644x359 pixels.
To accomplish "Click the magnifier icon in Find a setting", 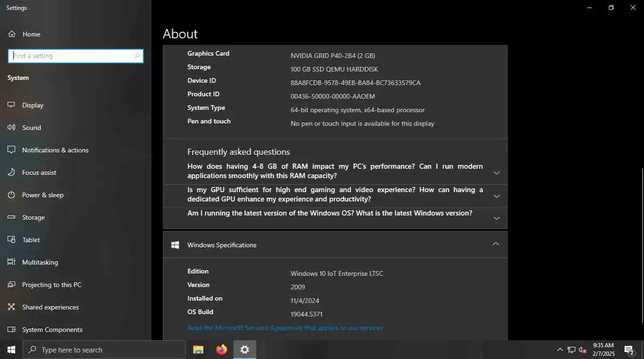I will 137,56.
